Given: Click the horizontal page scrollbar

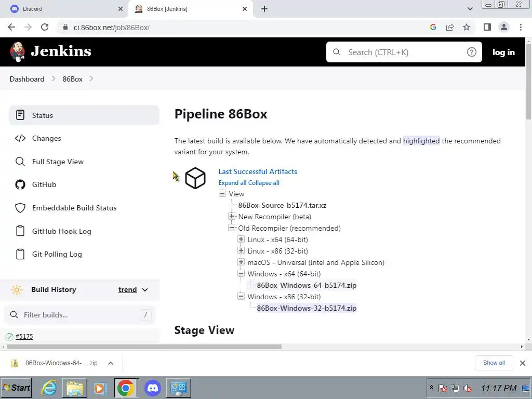Looking at the screenshot, I should coord(144,347).
